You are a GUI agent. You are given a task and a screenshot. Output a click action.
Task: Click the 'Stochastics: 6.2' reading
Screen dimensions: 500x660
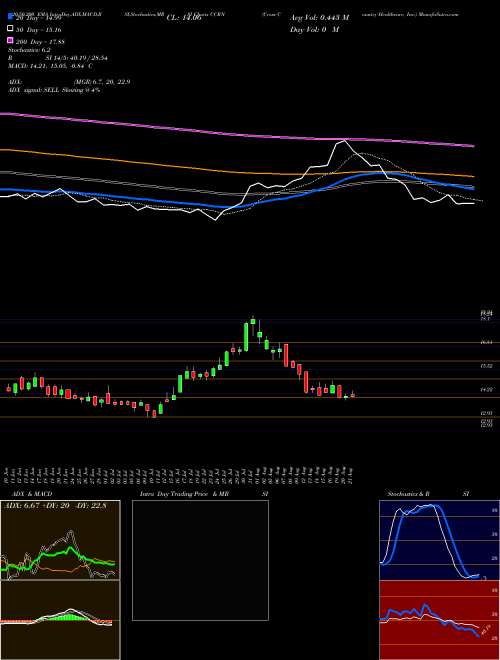[29, 50]
